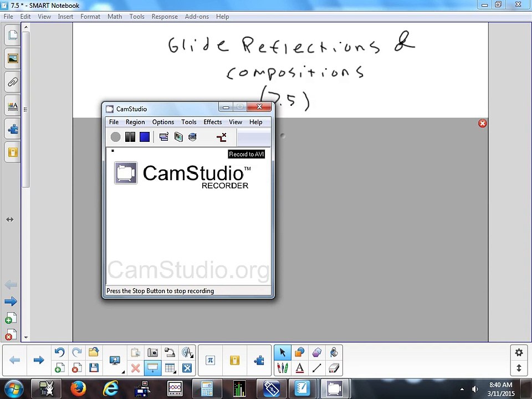Go to previous page in bottom toolbar
Viewport: 532px width, 399px height.
[x=14, y=360]
